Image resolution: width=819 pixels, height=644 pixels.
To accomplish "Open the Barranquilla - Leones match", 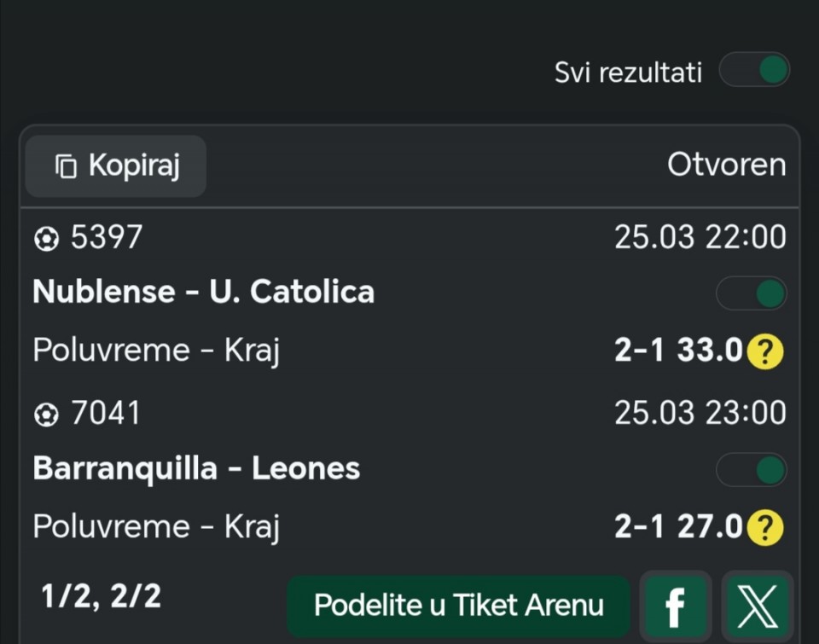I will point(196,468).
